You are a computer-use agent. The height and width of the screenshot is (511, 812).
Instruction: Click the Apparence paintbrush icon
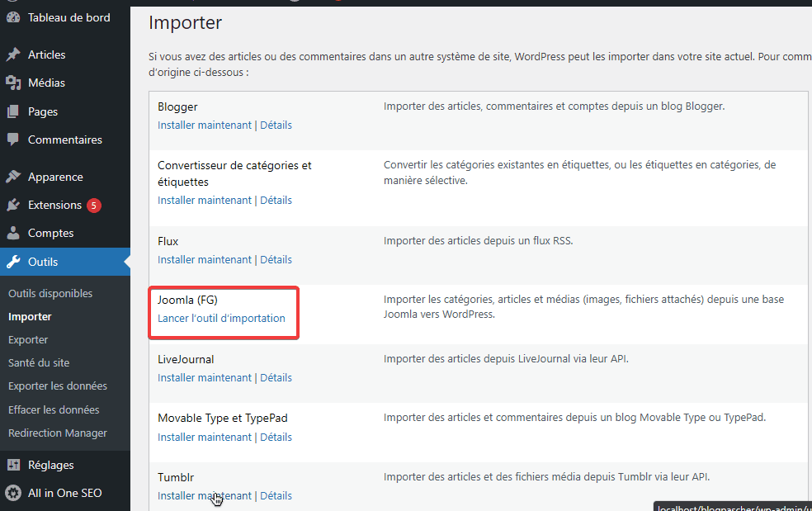[13, 177]
